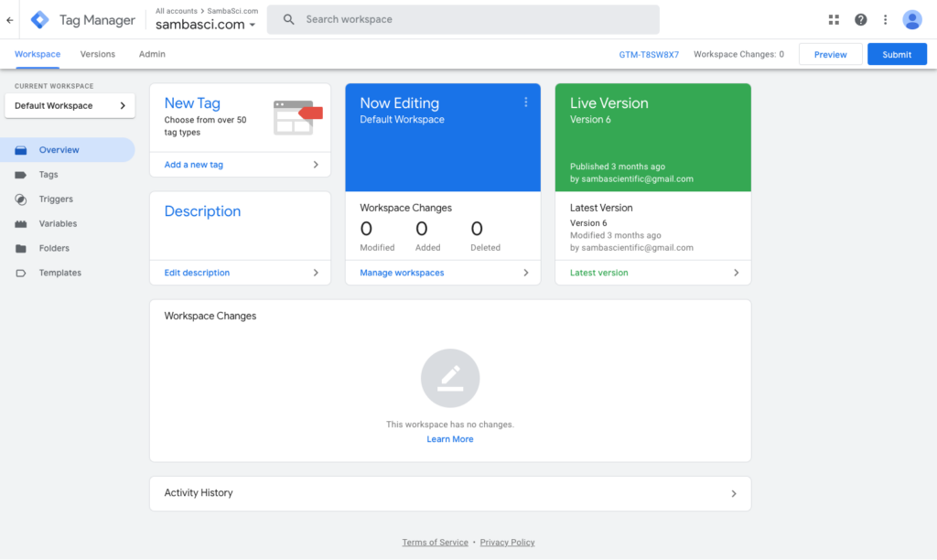Click the Published 3 months ago text
The image size is (937, 560).
tap(618, 167)
